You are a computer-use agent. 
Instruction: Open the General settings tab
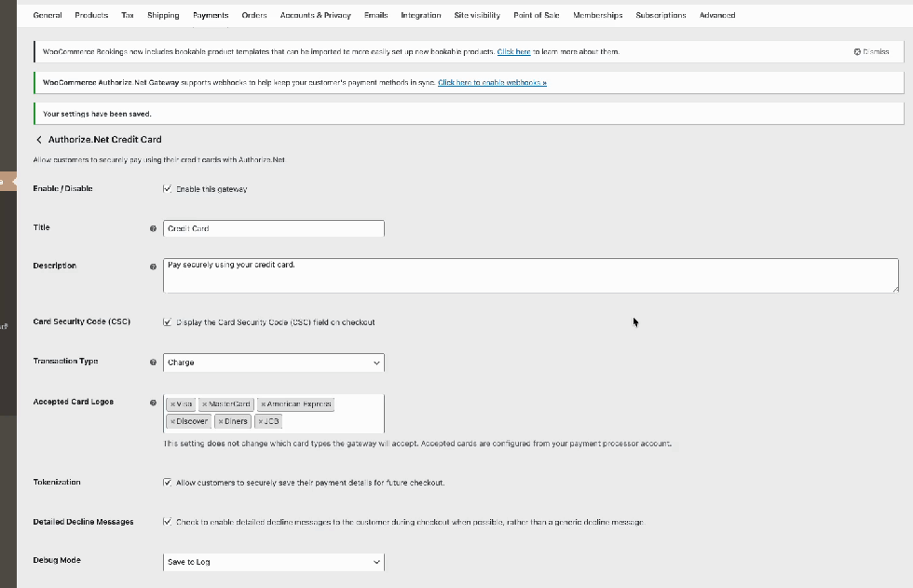pyautogui.click(x=48, y=15)
